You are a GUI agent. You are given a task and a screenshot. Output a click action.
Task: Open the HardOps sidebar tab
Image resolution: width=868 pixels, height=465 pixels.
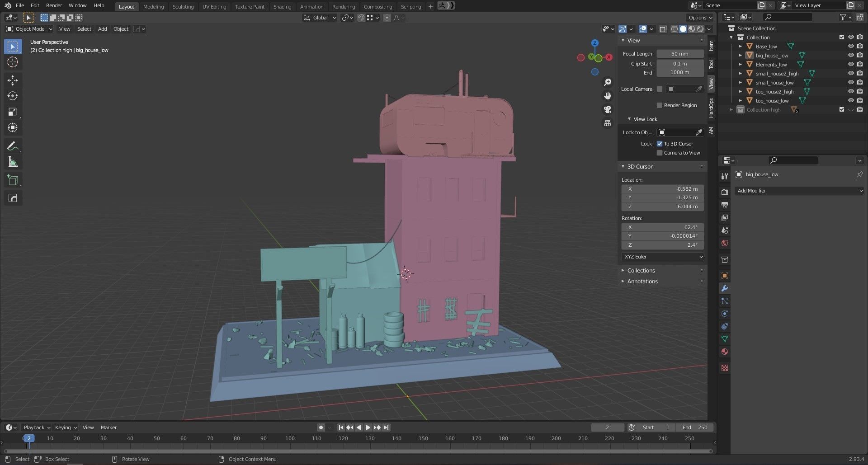tap(711, 108)
